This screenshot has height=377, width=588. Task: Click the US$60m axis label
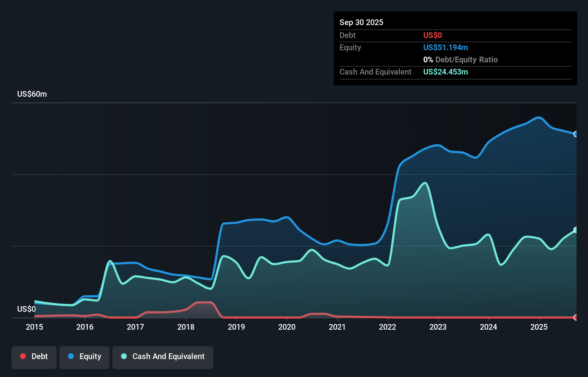coord(32,94)
